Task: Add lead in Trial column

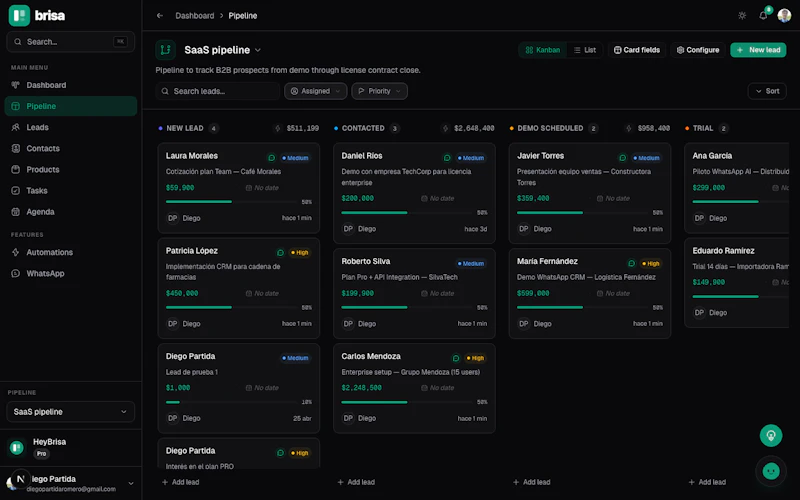Action: pos(707,482)
